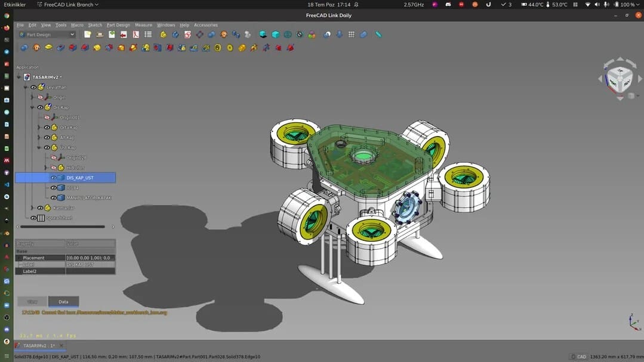Switch to the View property tab

pyautogui.click(x=32, y=302)
